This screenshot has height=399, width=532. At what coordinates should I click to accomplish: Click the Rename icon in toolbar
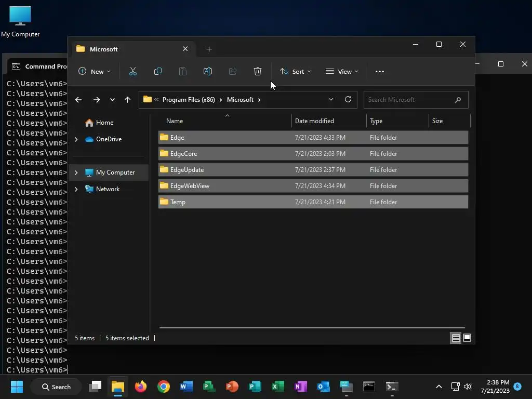coord(208,72)
